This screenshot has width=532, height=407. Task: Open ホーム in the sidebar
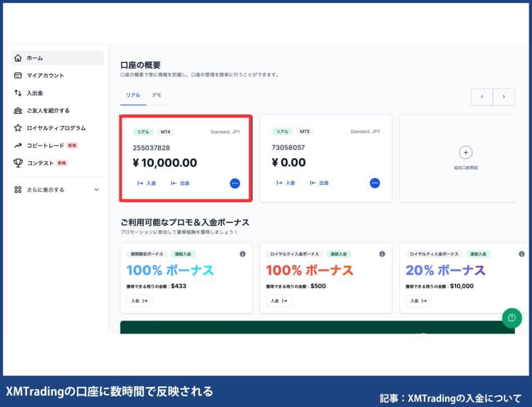pos(57,58)
